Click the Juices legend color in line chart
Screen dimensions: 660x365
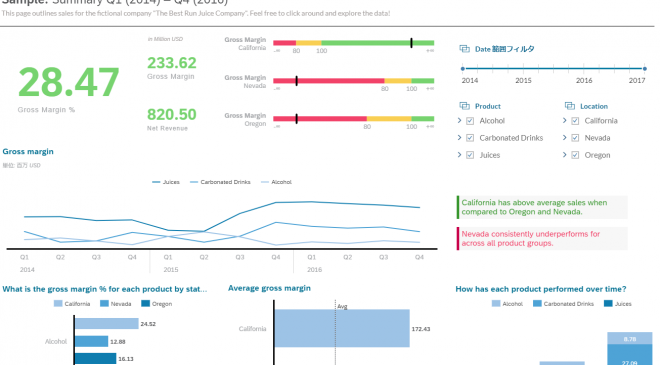[156, 182]
